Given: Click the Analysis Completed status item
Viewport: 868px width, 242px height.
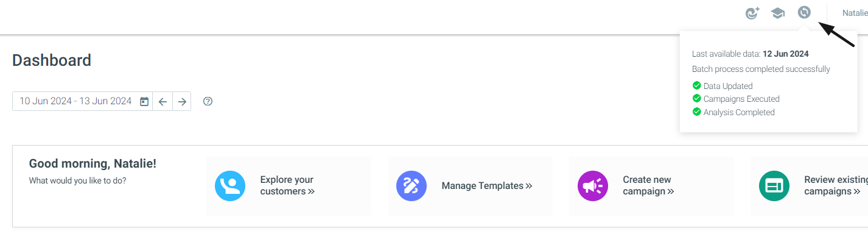Looking at the screenshot, I should coord(733,112).
